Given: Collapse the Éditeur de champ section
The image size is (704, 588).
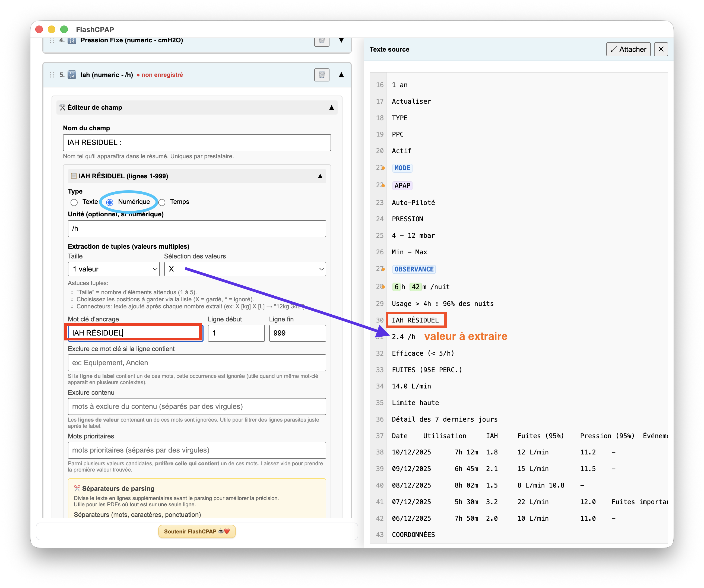Looking at the screenshot, I should coord(331,107).
